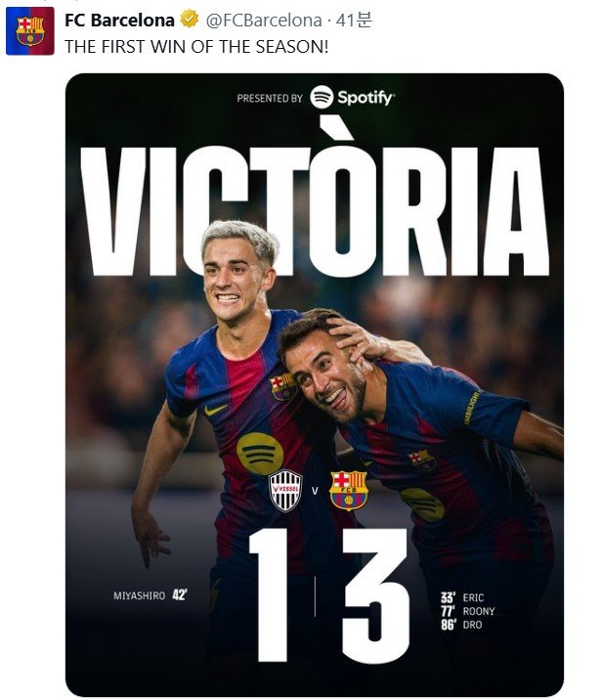The width and height of the screenshot is (602, 700).
Task: Click the Barça crest on the right player's jersey
Action: pyautogui.click(x=422, y=459)
